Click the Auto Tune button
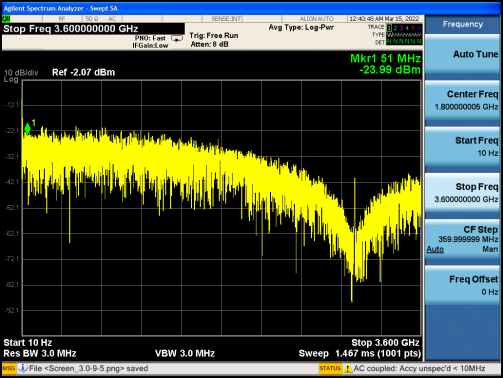Image resolution: width=503 pixels, height=378 pixels. click(x=463, y=54)
